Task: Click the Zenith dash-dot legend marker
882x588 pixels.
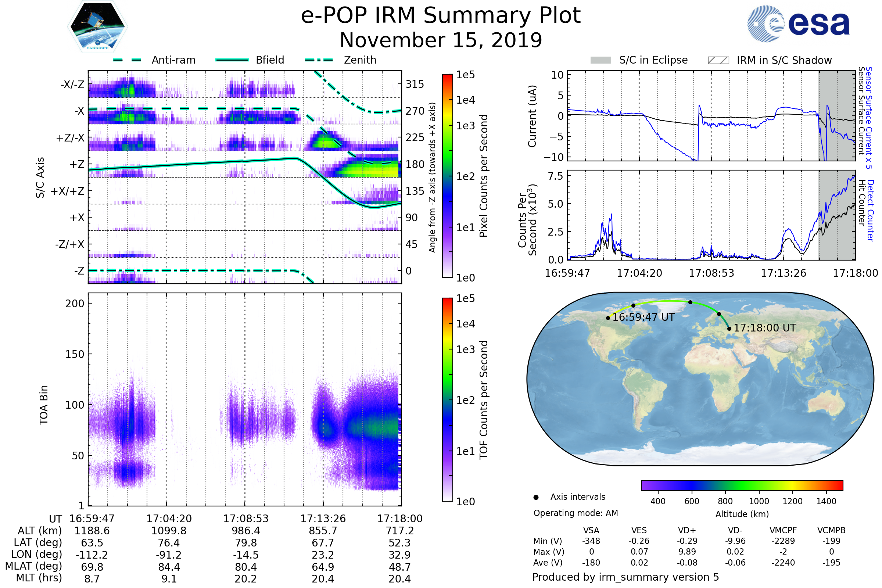Action: pos(319,60)
